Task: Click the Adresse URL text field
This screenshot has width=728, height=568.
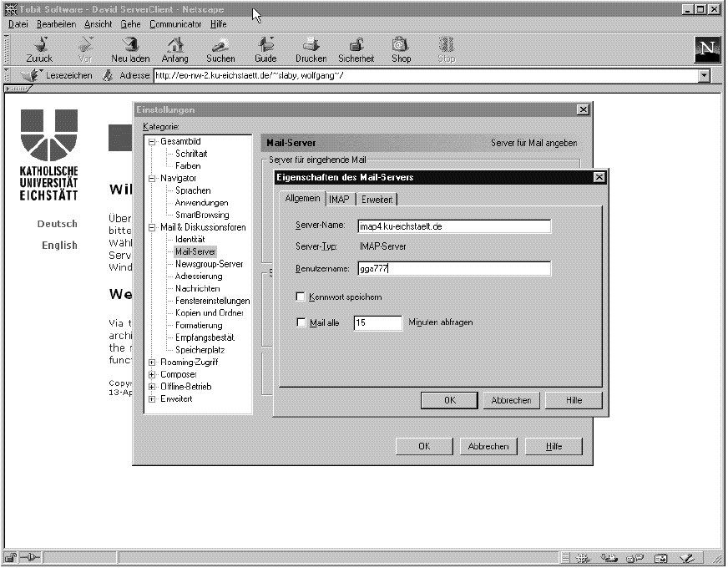Action: pos(427,75)
